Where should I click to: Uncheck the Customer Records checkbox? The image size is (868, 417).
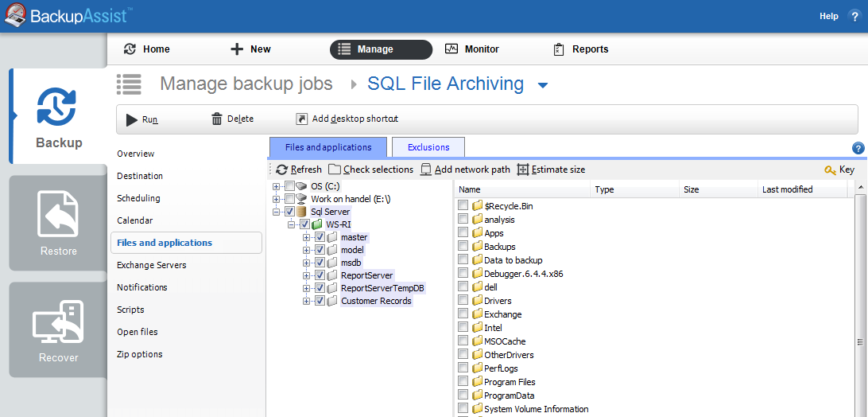[x=320, y=301]
